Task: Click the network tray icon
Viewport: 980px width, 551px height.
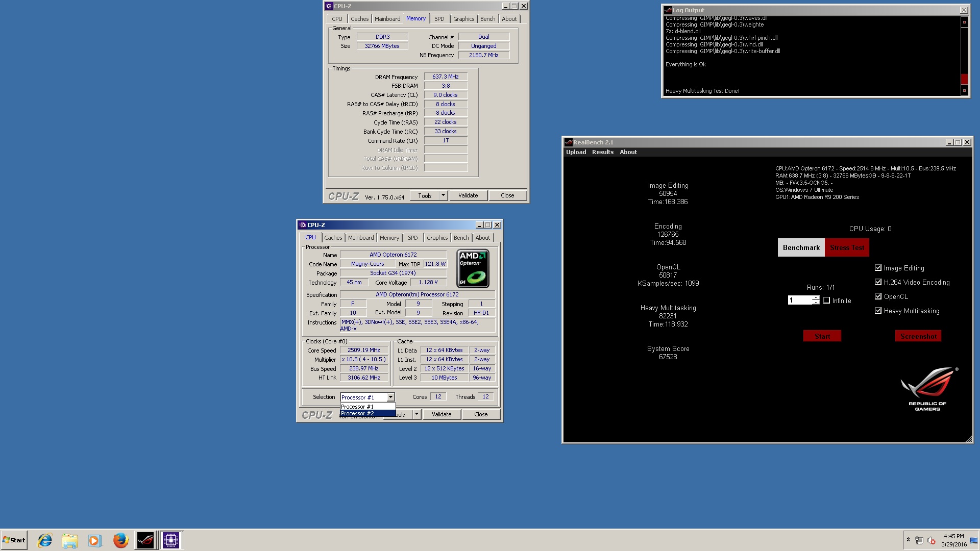Action: (919, 540)
